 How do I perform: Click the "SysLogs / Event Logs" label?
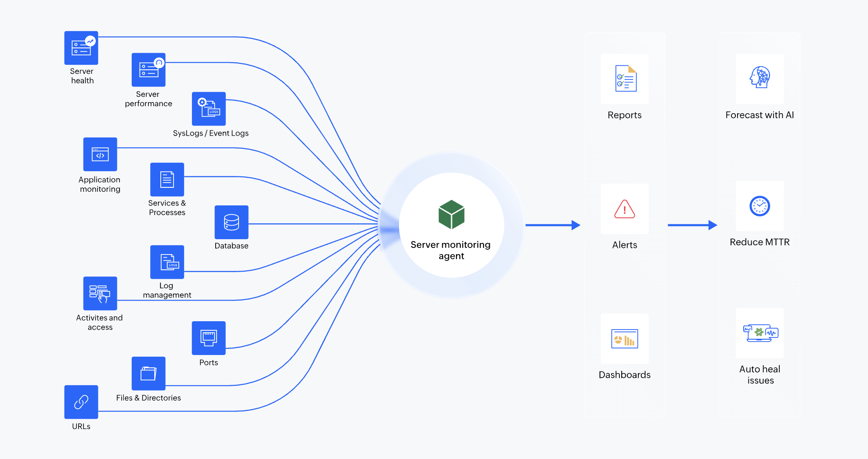click(x=211, y=133)
